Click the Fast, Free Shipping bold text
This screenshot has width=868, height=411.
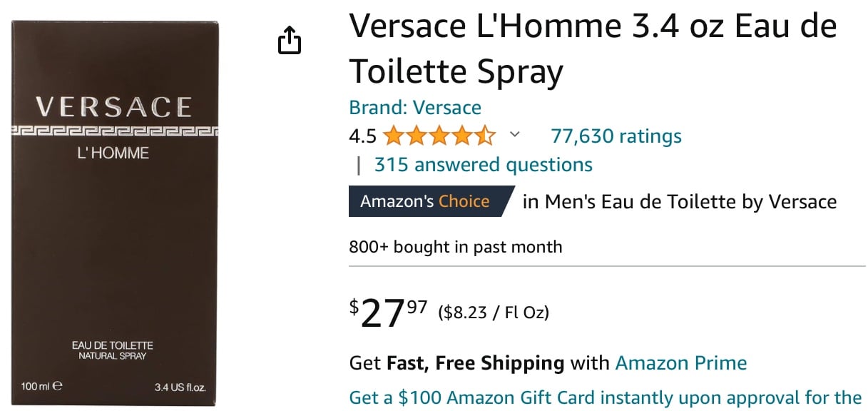tap(475, 362)
